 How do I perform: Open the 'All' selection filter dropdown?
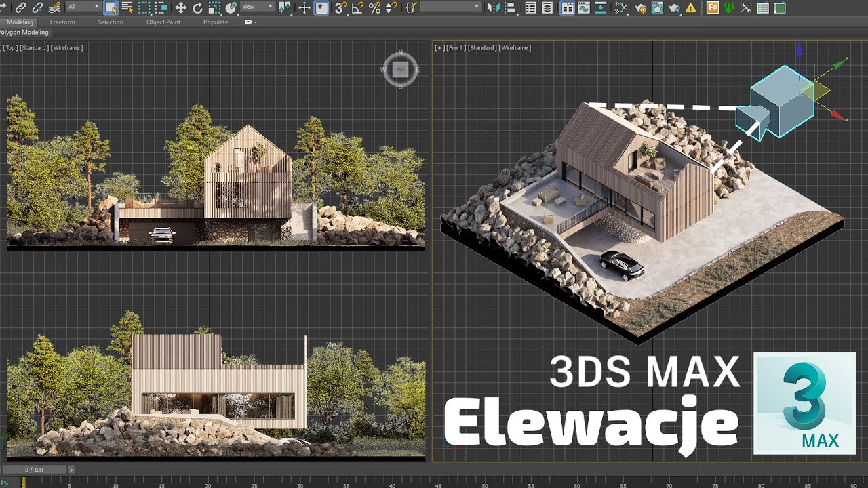(83, 7)
